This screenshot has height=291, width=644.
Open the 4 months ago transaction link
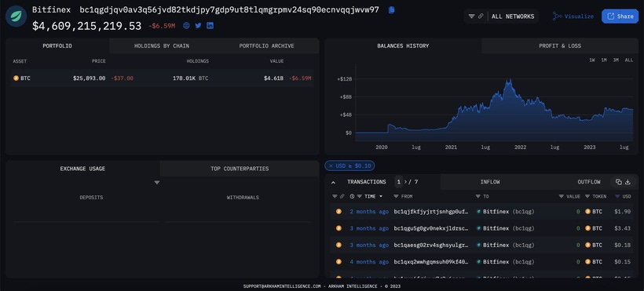pos(369,261)
